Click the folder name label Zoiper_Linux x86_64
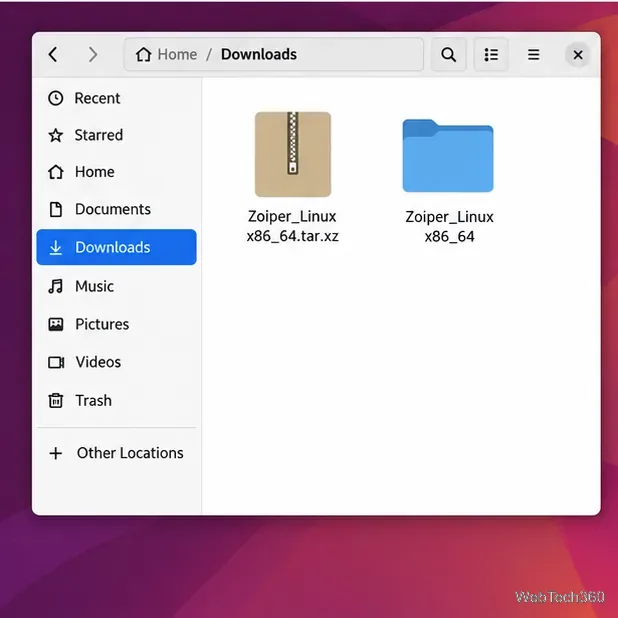Screen dimensions: 618x618 449,227
